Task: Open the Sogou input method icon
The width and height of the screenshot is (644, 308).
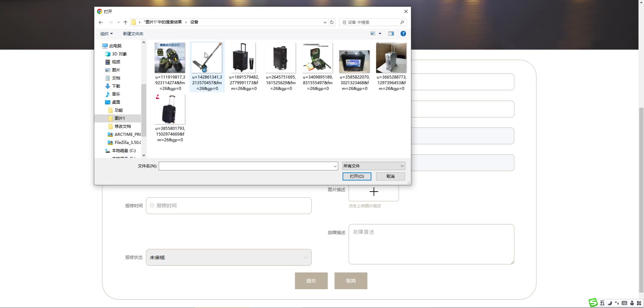Action: [593, 303]
